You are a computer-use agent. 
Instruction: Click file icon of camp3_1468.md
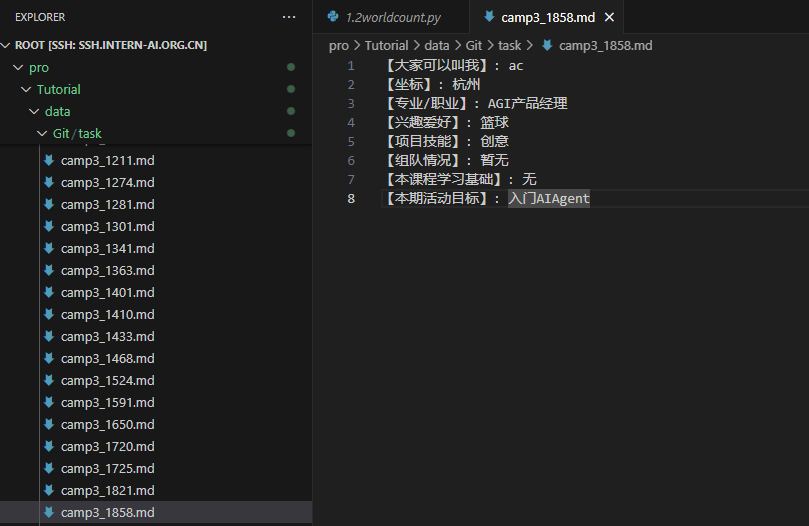click(x=49, y=359)
